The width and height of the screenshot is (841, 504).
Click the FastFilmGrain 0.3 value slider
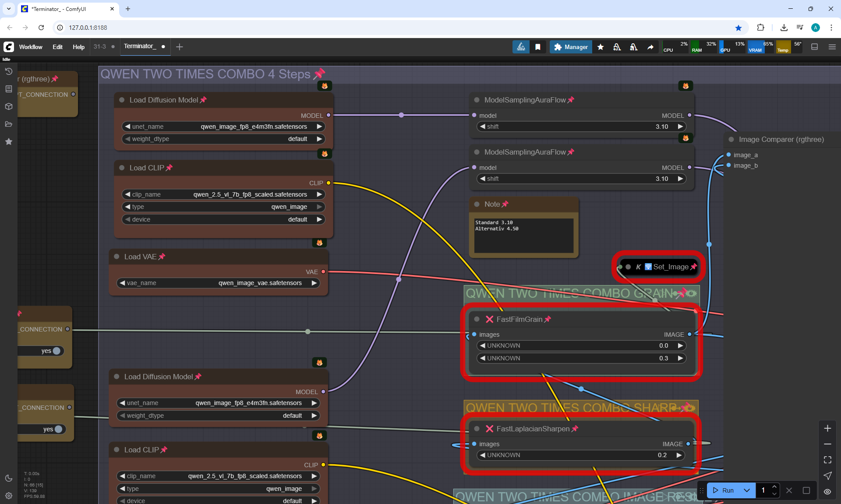click(580, 358)
